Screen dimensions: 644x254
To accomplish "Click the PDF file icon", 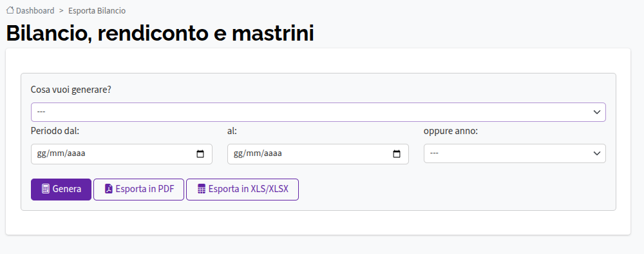I will pos(109,190).
